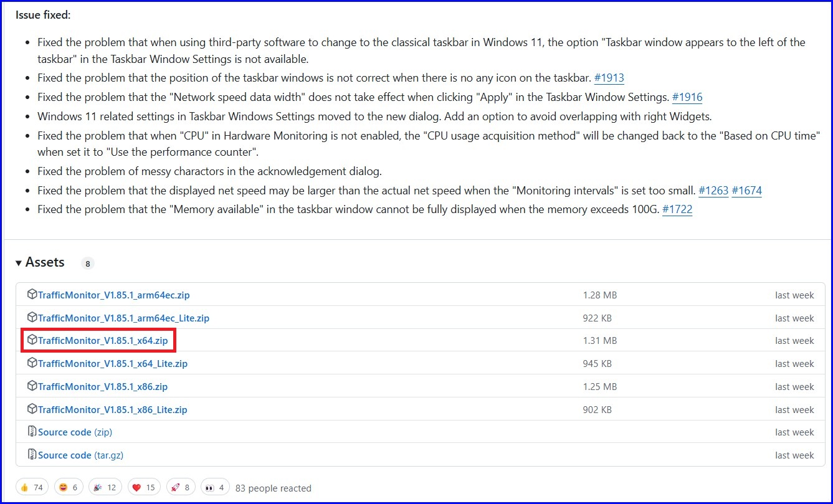Screen dimensions: 833x504
Task: Click package icon beside x86_Lite.zip
Action: [32, 409]
